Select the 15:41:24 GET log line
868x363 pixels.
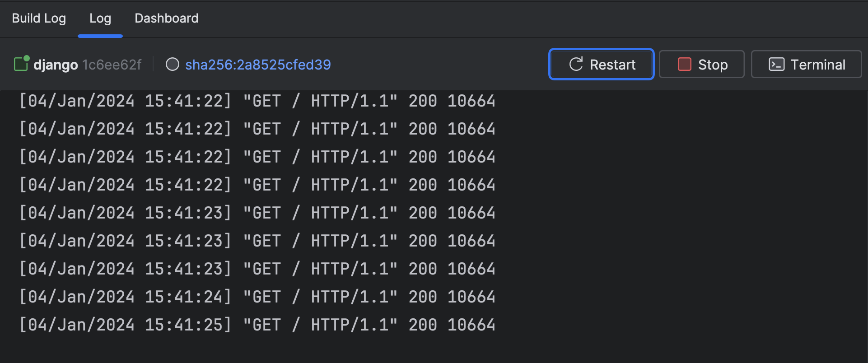[x=257, y=297]
